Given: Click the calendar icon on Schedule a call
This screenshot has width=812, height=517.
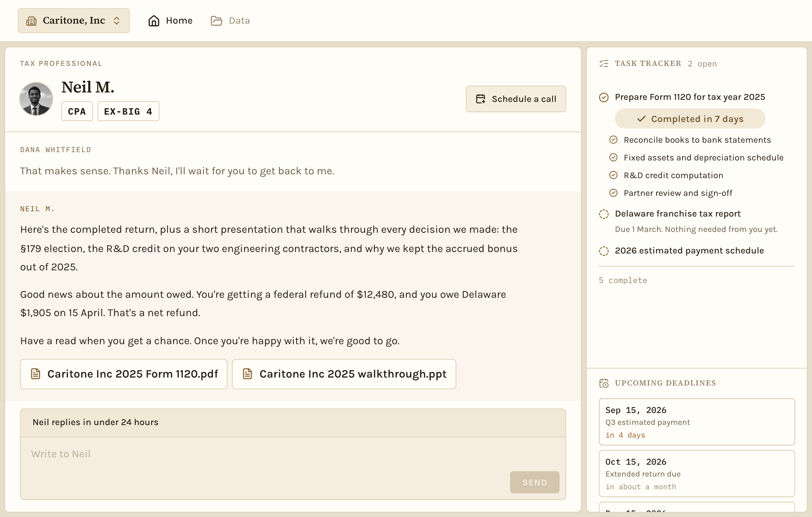Looking at the screenshot, I should [x=480, y=99].
